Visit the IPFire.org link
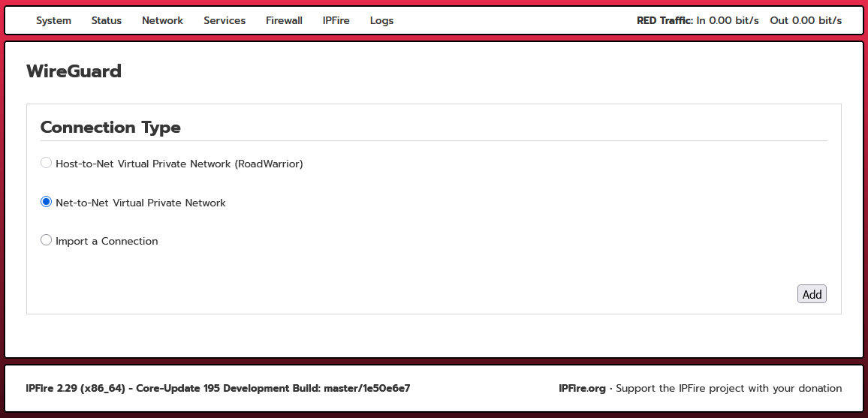Image resolution: width=868 pixels, height=418 pixels. (583, 388)
